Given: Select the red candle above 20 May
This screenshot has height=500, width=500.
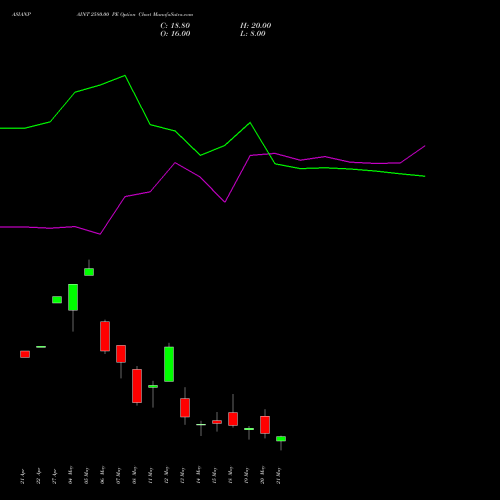Looking at the screenshot, I should (x=265, y=425).
